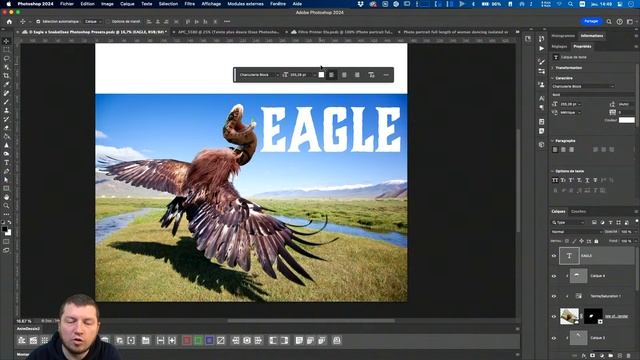Screen dimensions: 640x360
Task: Open the Calque menu
Action: (x=127, y=4)
